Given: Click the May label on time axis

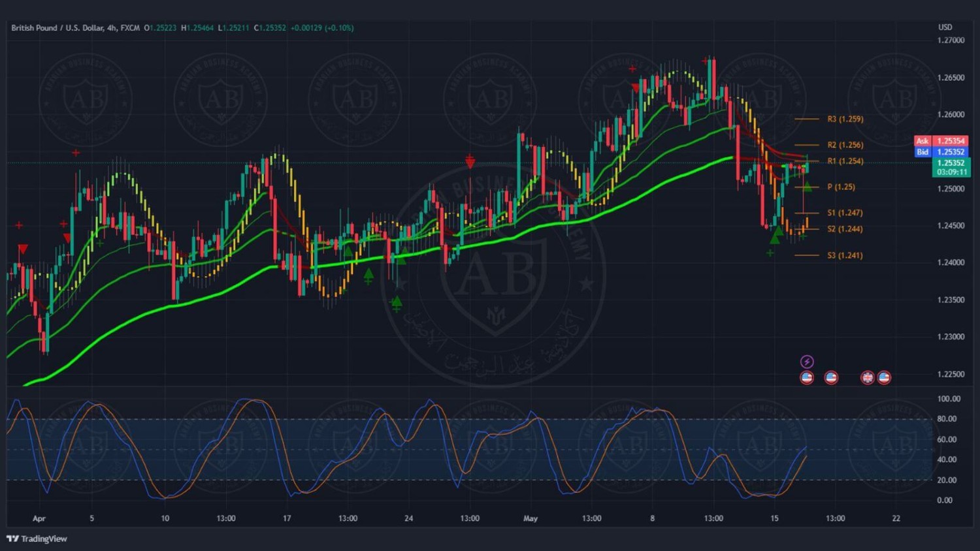Looking at the screenshot, I should click(x=531, y=518).
